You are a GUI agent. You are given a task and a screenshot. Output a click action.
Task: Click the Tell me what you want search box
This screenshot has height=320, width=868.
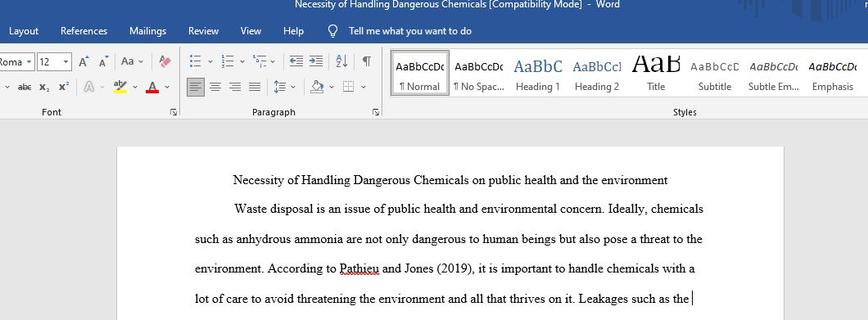pyautogui.click(x=410, y=31)
